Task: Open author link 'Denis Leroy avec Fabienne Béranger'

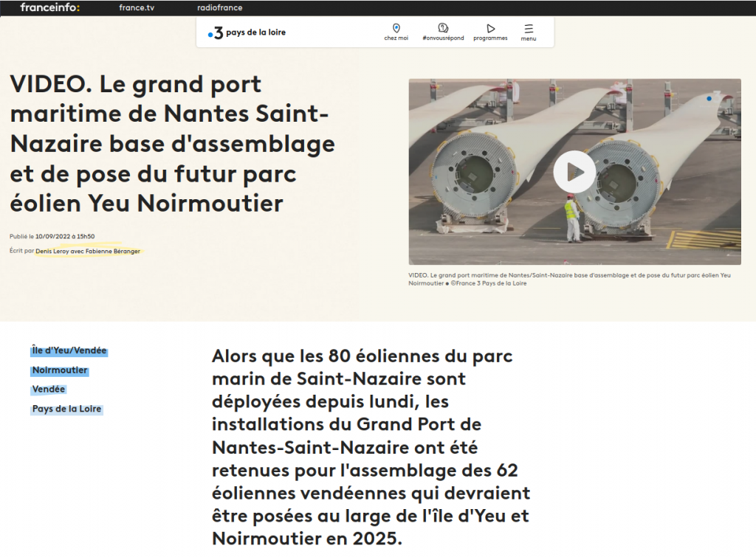Action: [89, 251]
